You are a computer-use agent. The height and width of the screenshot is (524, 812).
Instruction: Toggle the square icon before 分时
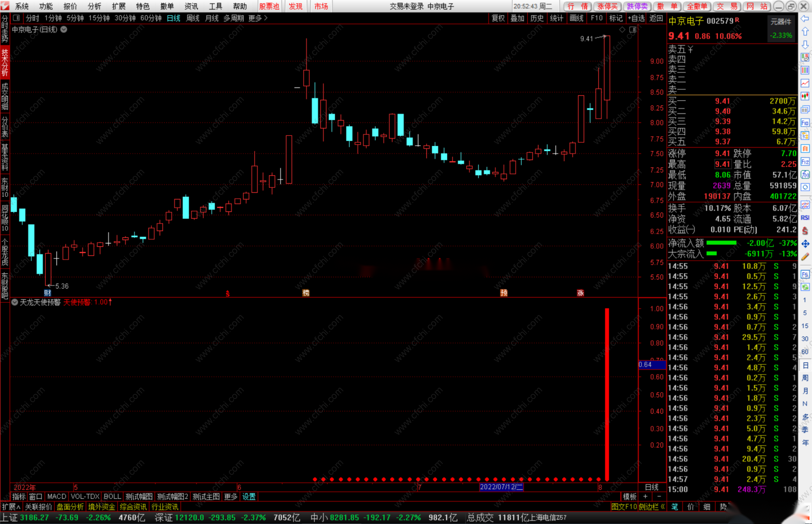17,18
